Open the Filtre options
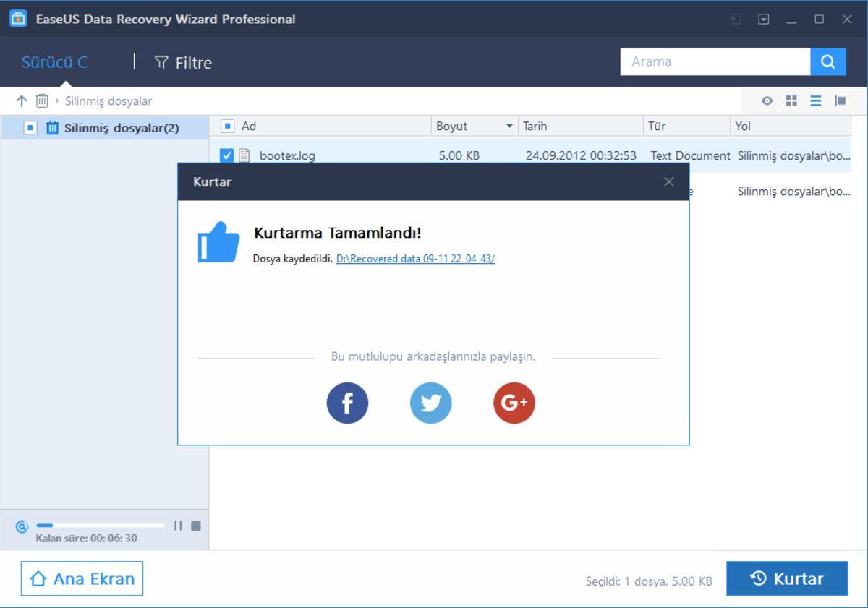 click(183, 63)
